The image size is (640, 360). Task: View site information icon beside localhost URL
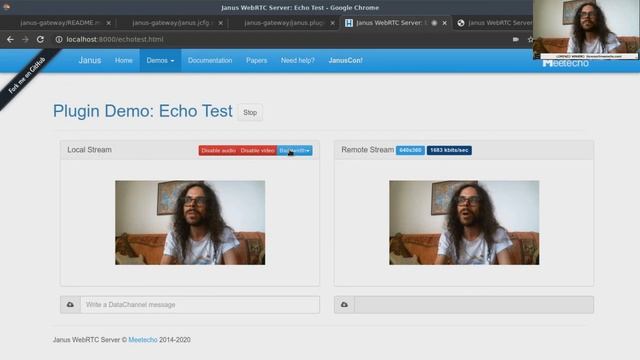(59, 39)
